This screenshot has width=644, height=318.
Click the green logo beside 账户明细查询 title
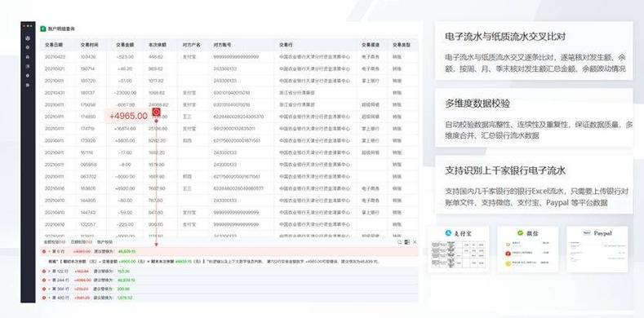pyautogui.click(x=42, y=29)
